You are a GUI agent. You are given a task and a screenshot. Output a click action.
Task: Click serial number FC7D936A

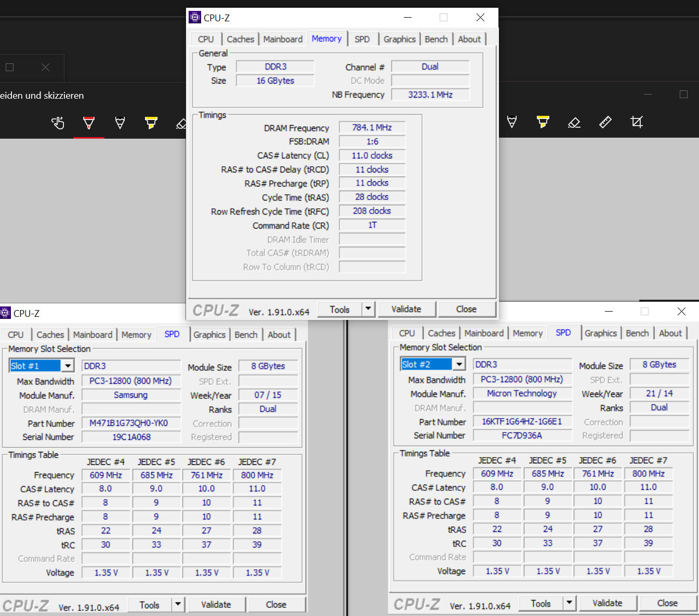pos(522,435)
